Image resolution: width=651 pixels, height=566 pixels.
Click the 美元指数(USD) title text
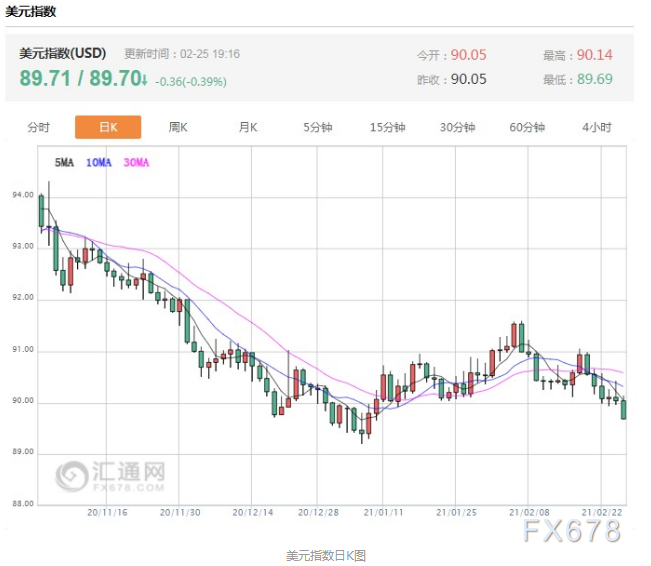coord(62,54)
